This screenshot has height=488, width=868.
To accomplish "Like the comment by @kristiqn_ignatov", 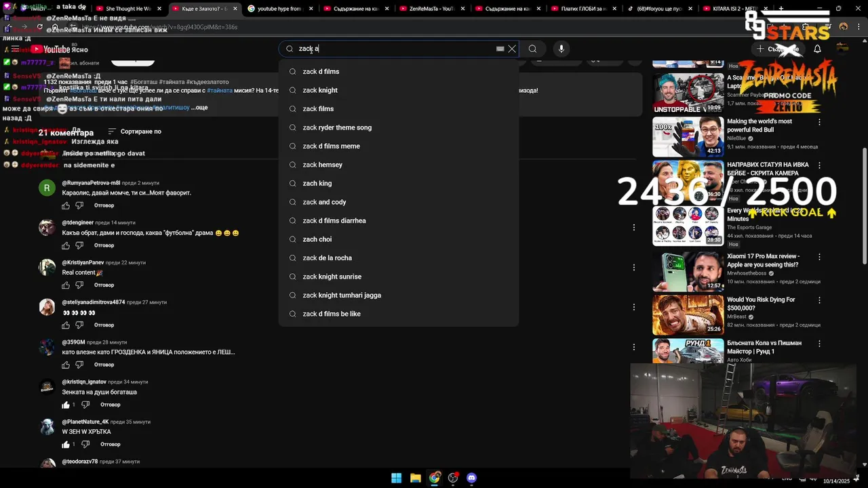I will (x=66, y=405).
